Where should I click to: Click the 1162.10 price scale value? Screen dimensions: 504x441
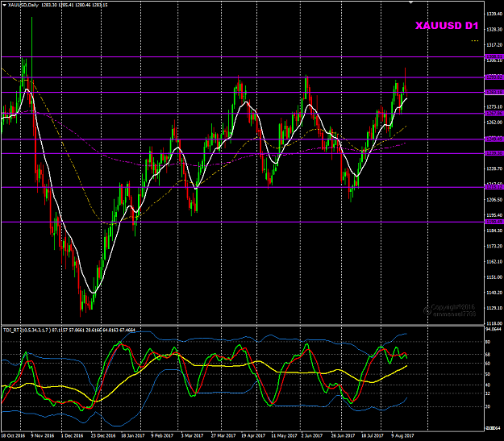[x=494, y=262]
